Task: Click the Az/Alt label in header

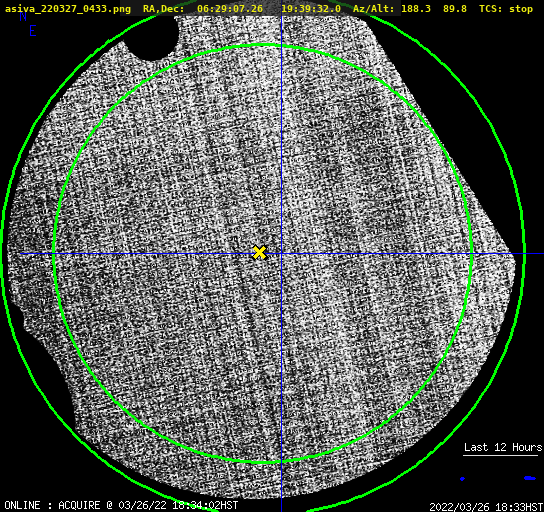Action: click(374, 9)
